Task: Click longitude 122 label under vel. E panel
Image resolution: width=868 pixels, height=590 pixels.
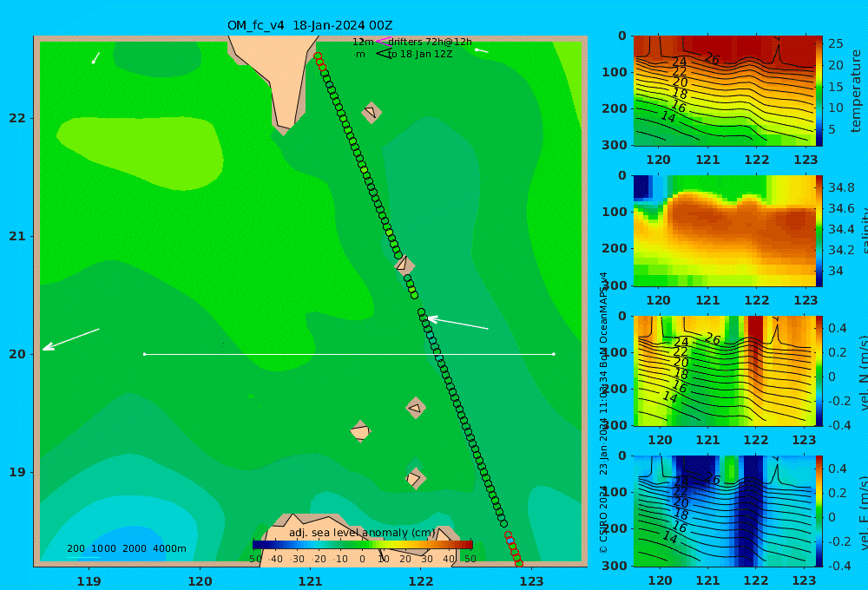Action: coord(756,580)
